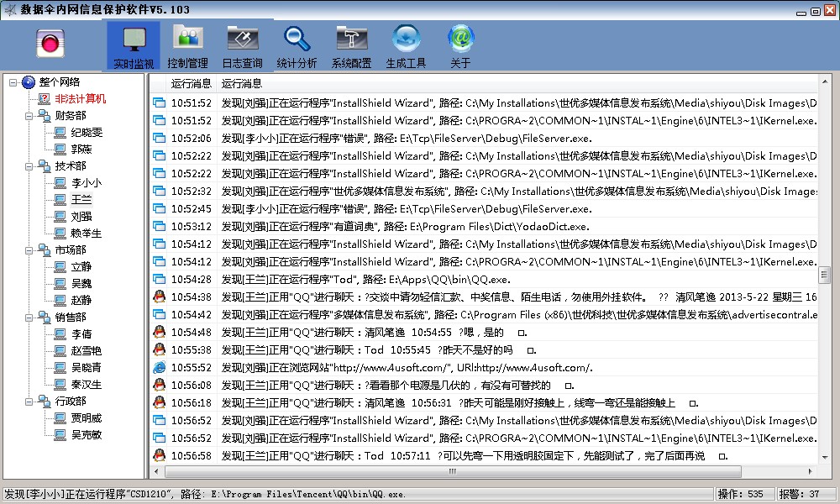Collapse the 整个网络 root node

pyautogui.click(x=13, y=82)
